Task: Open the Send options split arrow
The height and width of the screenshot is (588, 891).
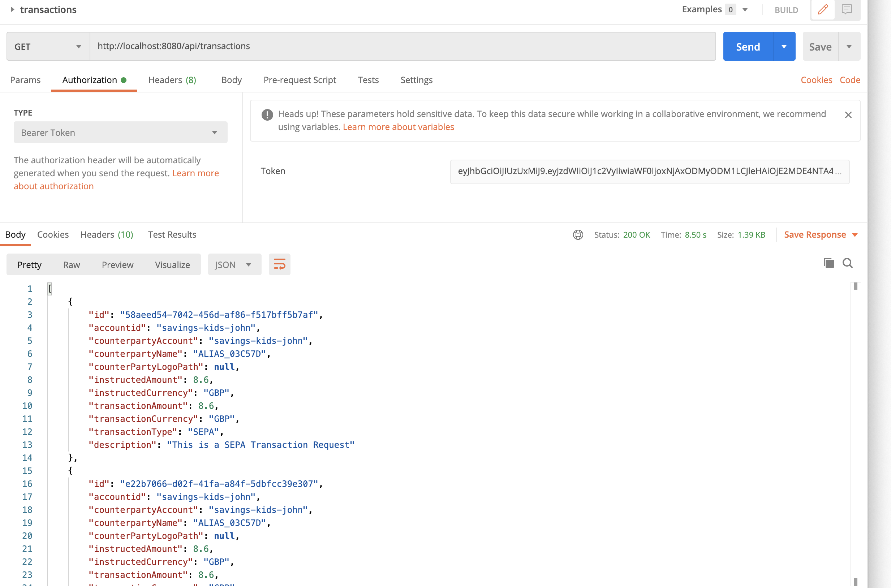Action: coord(784,46)
